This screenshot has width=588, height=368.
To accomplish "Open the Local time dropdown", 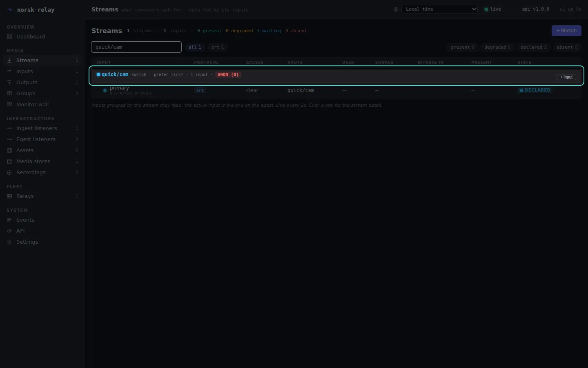I will pyautogui.click(x=439, y=9).
